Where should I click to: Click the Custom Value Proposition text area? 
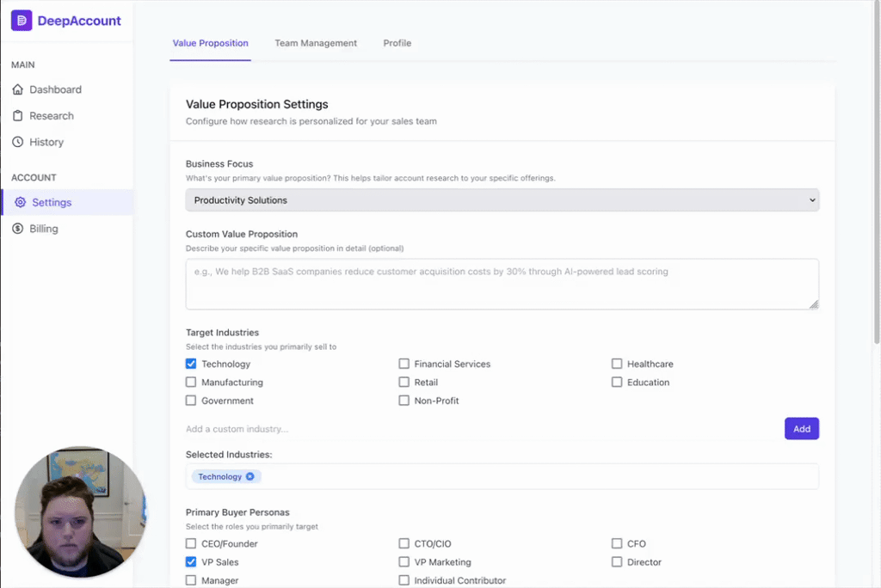(502, 284)
